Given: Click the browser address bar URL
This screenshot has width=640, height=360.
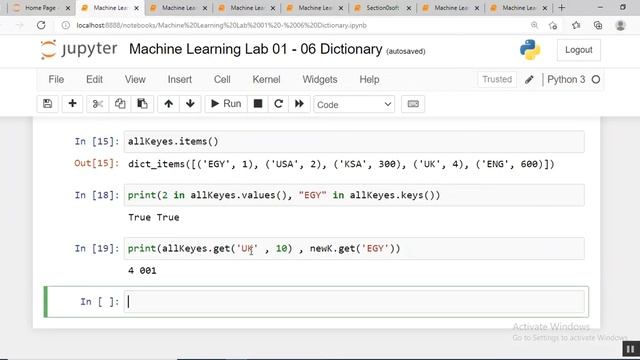Looking at the screenshot, I should pos(222,25).
